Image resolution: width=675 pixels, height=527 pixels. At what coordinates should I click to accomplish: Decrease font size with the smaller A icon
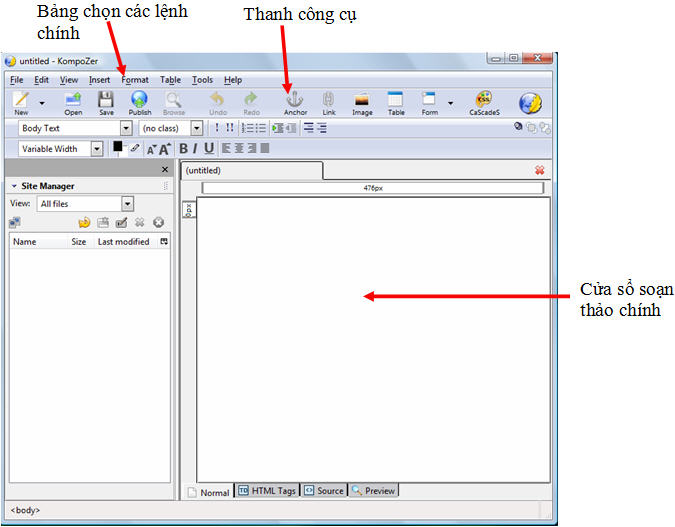pos(151,149)
